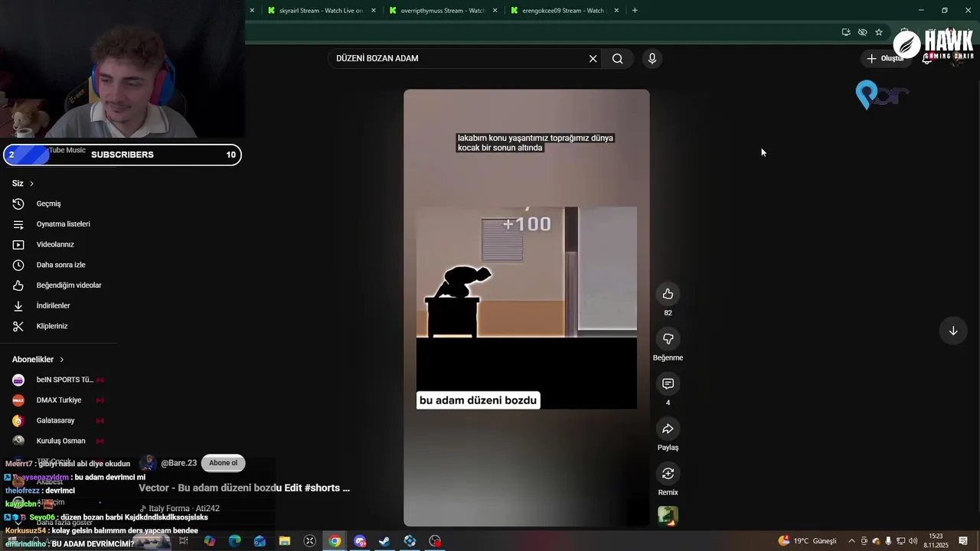Screen dimensions: 980x551
Task: Clear the search box text
Action: pos(593,58)
